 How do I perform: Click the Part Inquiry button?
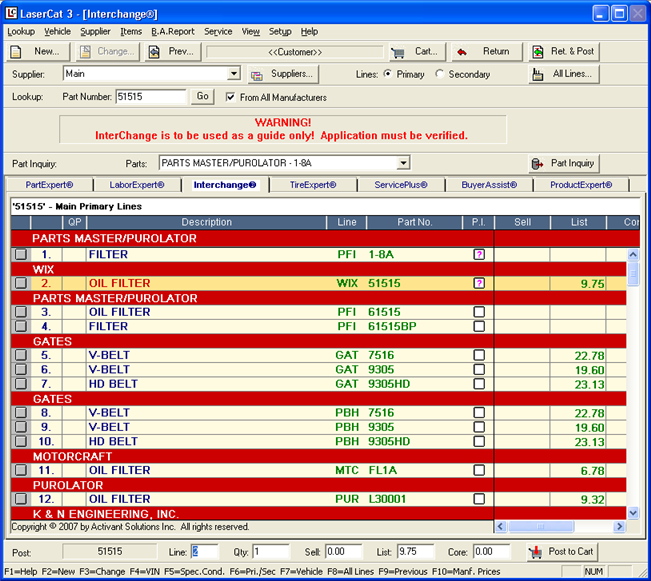coord(564,163)
